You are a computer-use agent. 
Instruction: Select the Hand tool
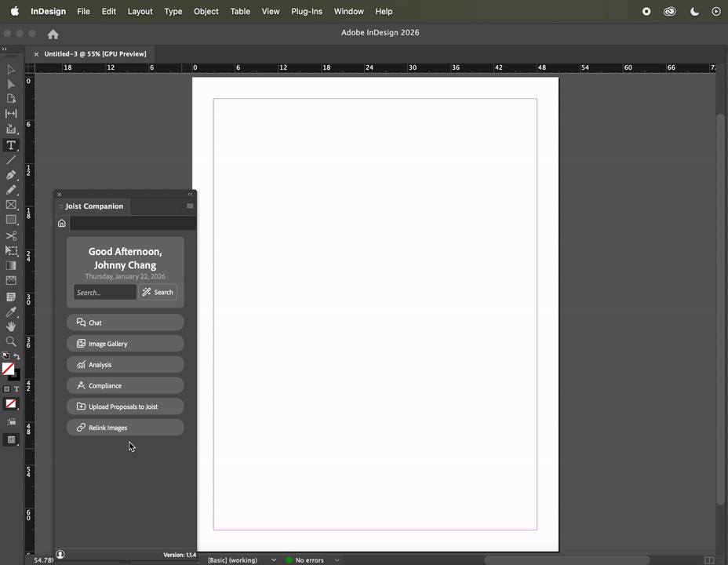pyautogui.click(x=11, y=326)
